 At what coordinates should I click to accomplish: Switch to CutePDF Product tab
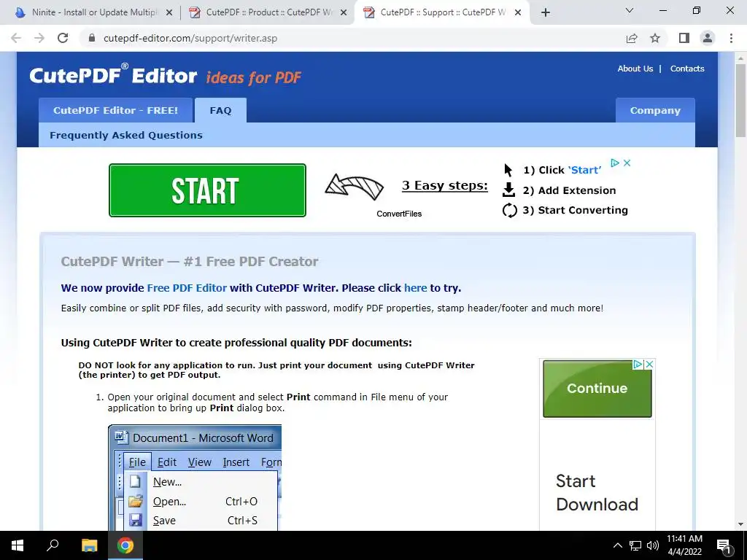coord(268,12)
